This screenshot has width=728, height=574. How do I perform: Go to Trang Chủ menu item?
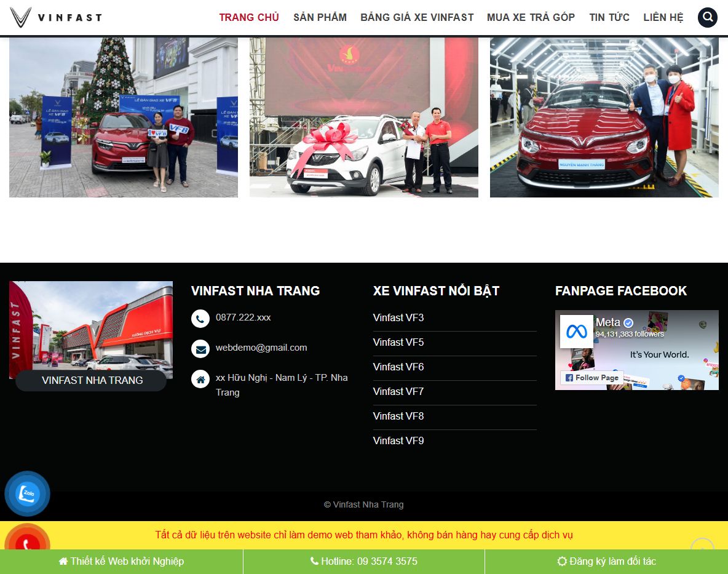click(249, 17)
